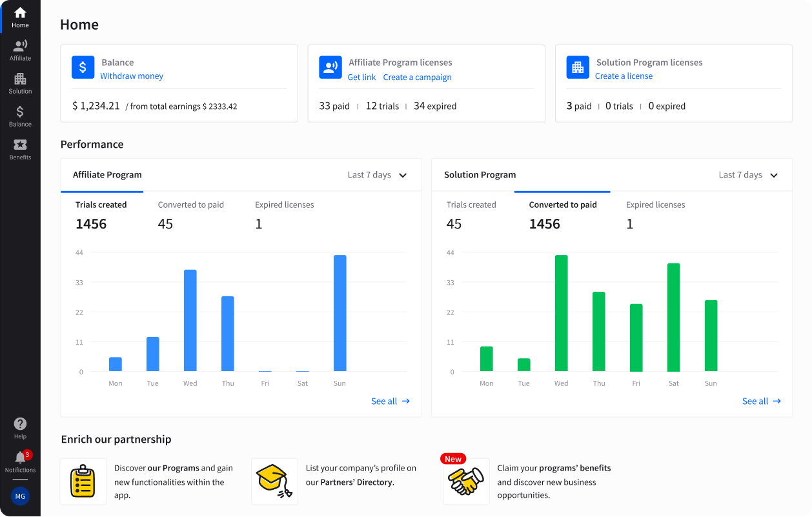812x517 pixels.
Task: Click the Withdraw money link
Action: click(x=132, y=76)
